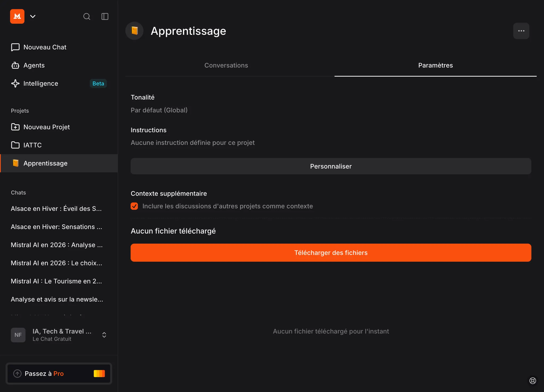Viewport: 544px width, 392px height.
Task: Open chat Mistral AI : Le Tourisme en 2...
Action: point(56,281)
